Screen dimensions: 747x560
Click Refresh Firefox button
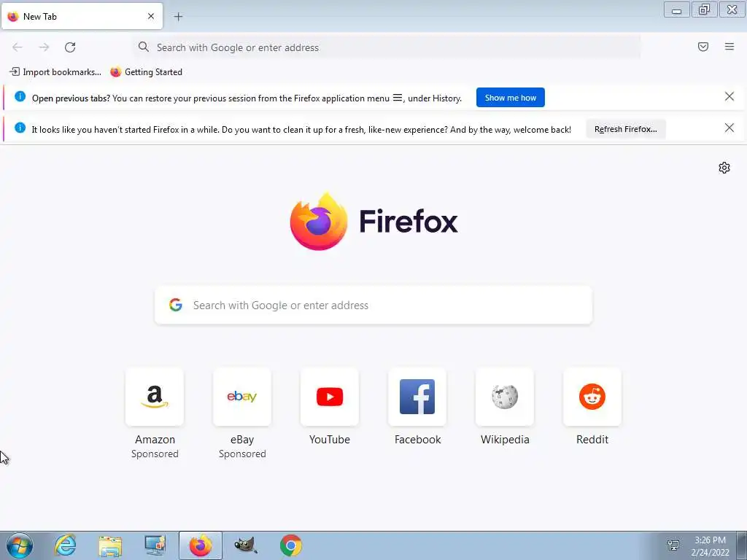(625, 129)
